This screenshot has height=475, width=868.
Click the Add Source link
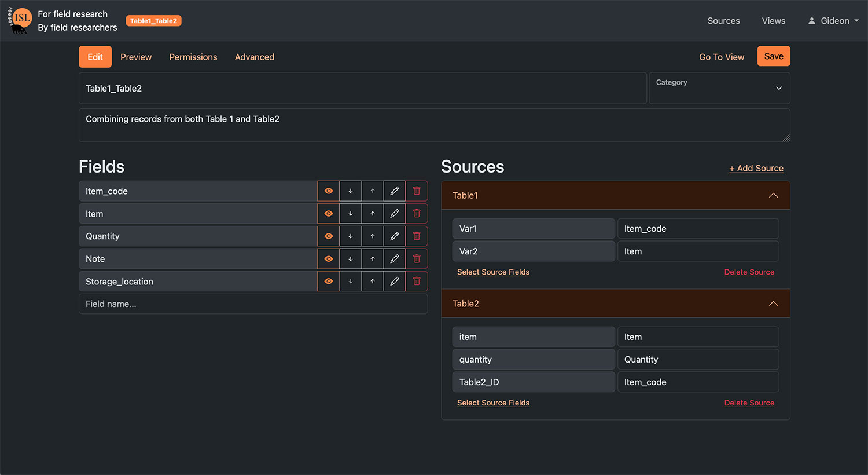click(756, 169)
